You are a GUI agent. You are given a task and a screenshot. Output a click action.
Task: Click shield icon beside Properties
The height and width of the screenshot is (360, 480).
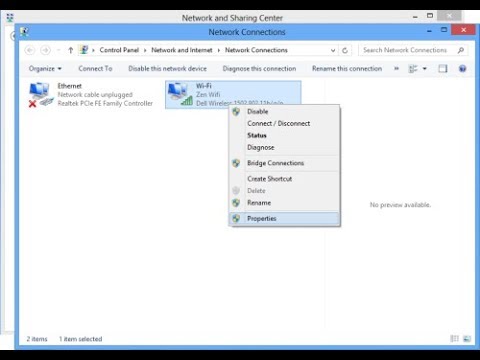tap(236, 218)
